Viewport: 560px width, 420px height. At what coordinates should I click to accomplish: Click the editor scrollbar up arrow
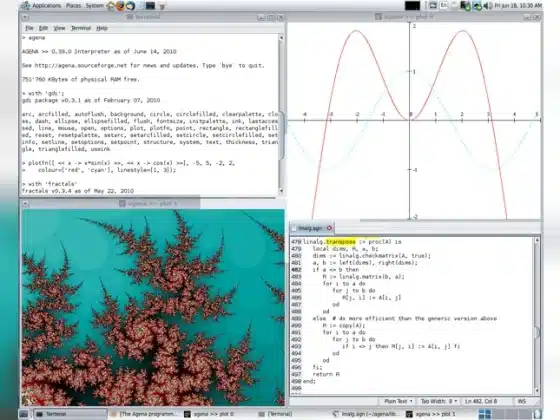[x=537, y=241]
